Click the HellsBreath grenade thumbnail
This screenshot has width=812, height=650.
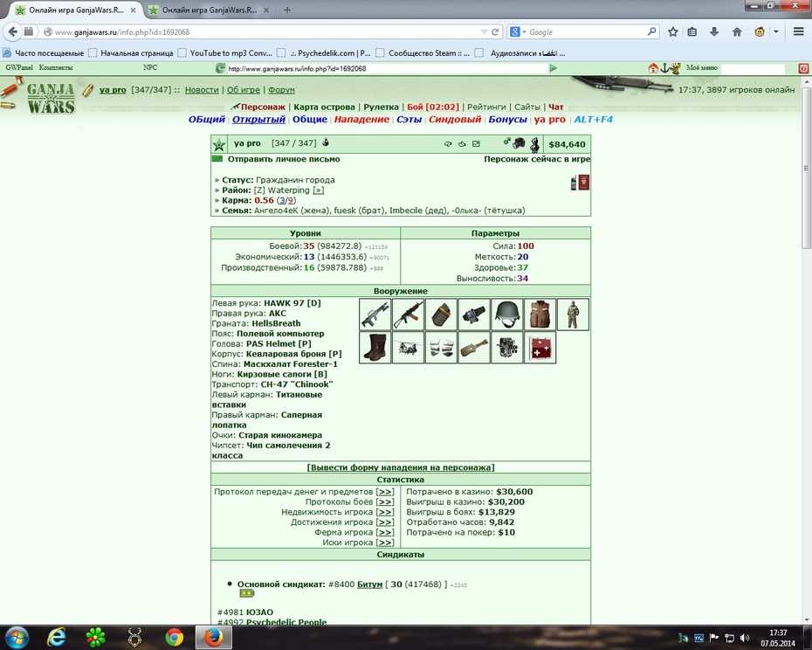coord(441,315)
